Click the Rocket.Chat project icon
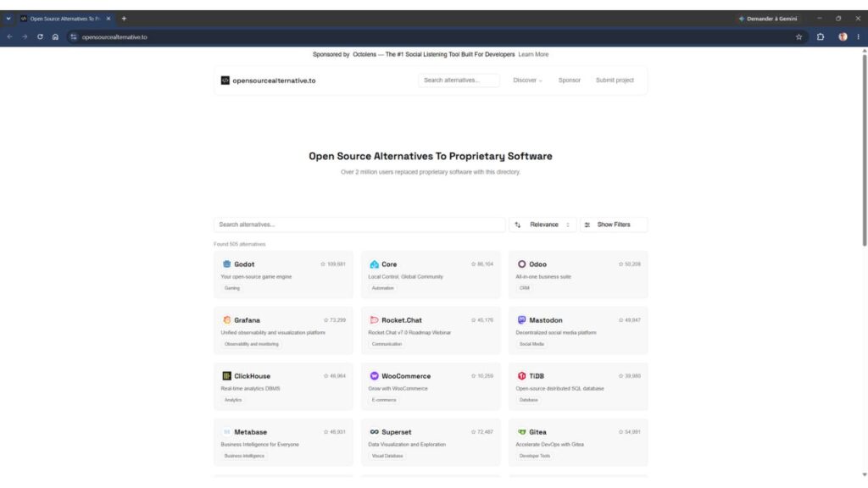This screenshot has height=488, width=868. [x=374, y=319]
